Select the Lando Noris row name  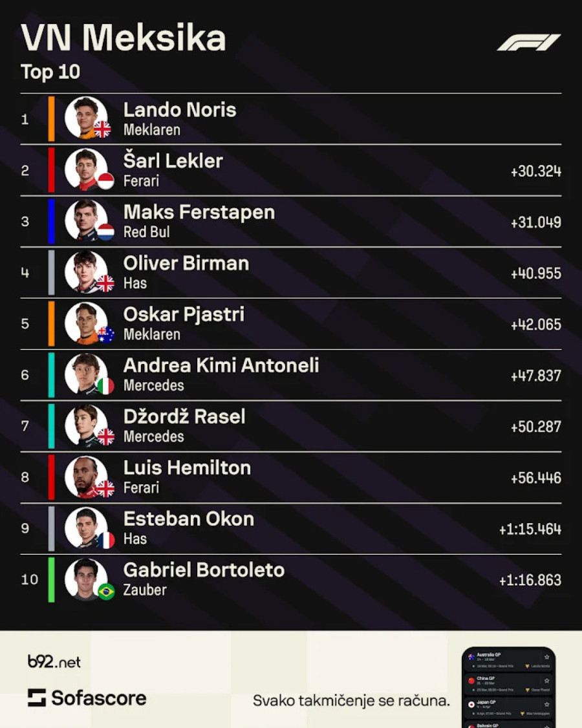pos(180,110)
